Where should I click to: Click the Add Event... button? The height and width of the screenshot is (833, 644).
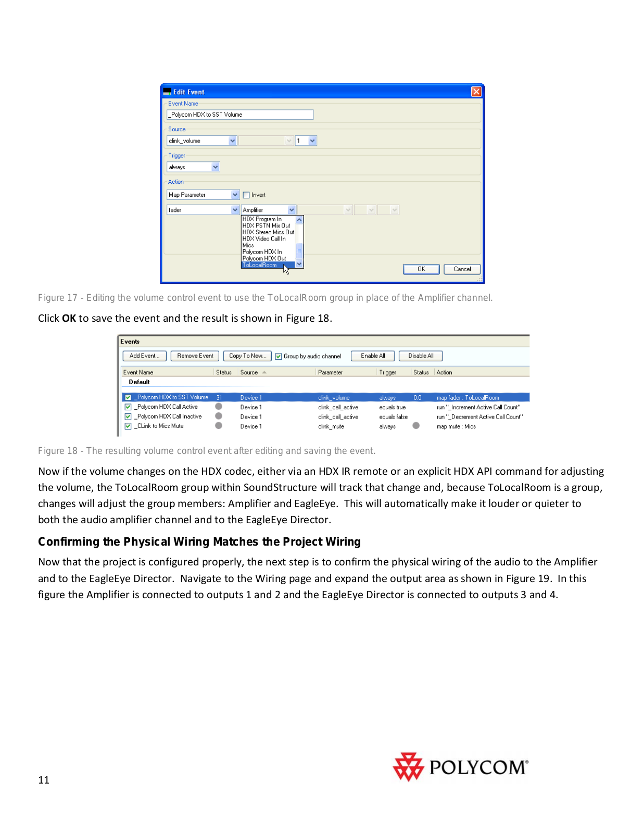tap(145, 356)
